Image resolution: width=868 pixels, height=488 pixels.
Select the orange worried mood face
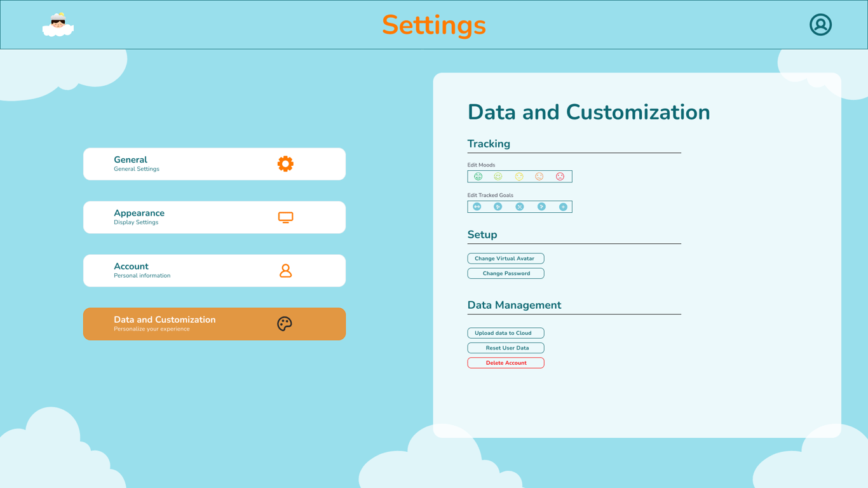539,177
